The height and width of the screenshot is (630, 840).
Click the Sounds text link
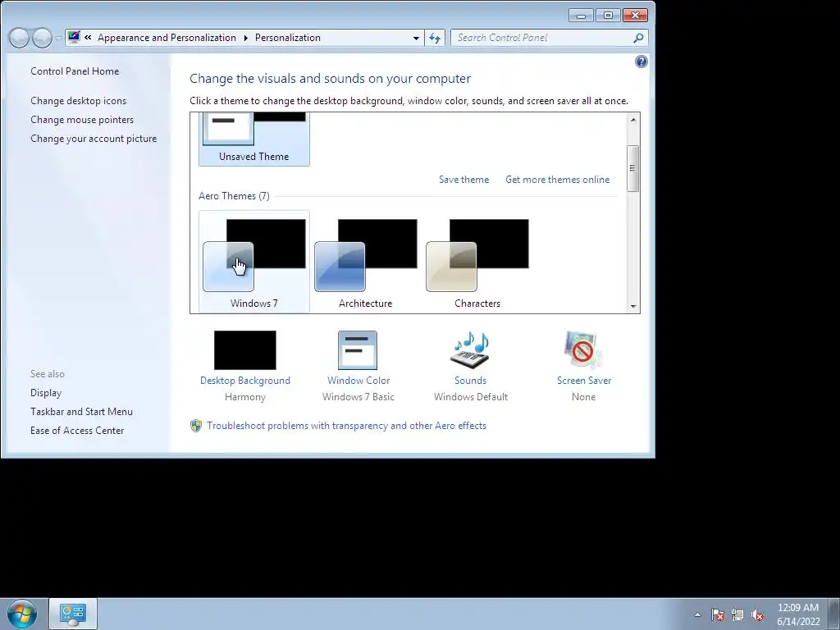(470, 381)
